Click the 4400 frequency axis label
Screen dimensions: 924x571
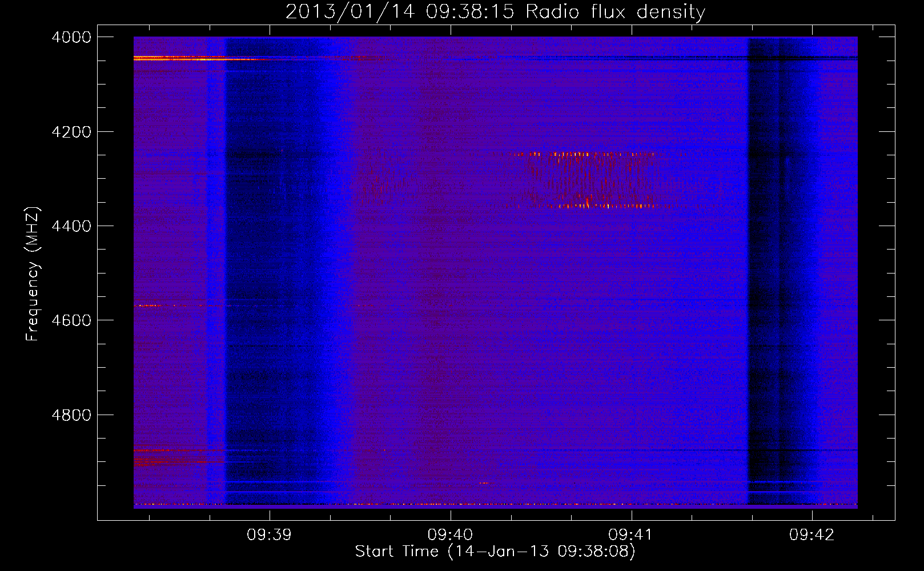click(71, 226)
